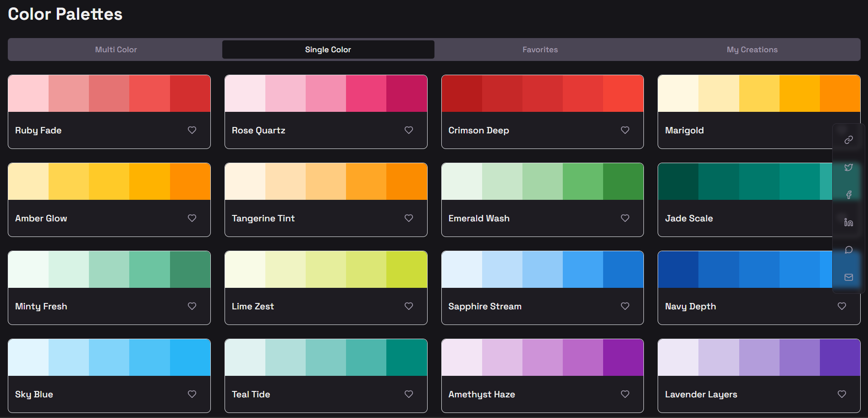
Task: Select the lightest swatch in Sky Blue
Action: click(x=29, y=357)
